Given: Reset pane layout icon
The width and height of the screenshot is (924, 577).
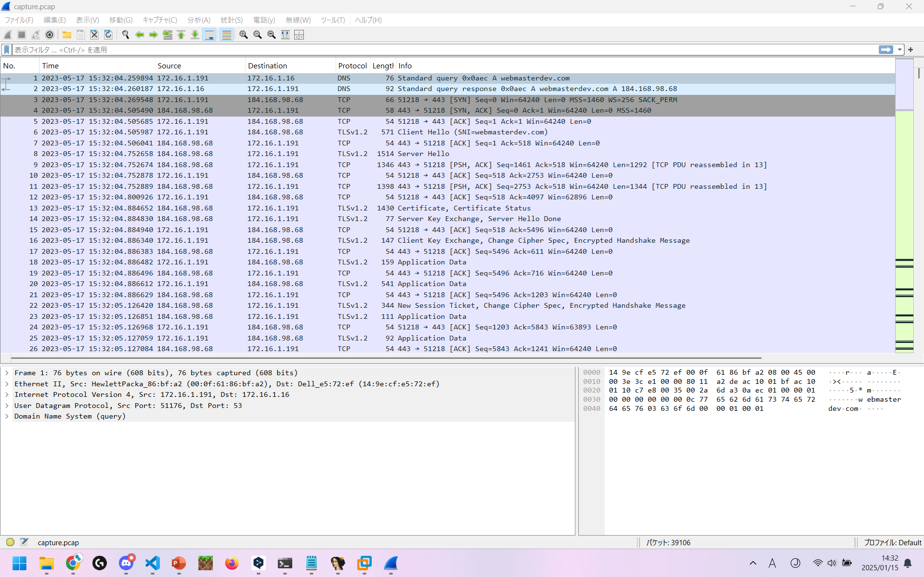Looking at the screenshot, I should pos(299,35).
